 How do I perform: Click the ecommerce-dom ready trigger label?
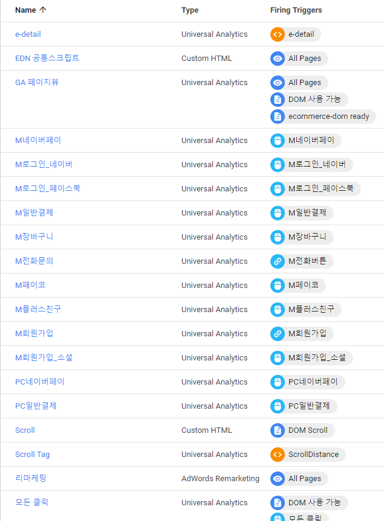tap(329, 116)
